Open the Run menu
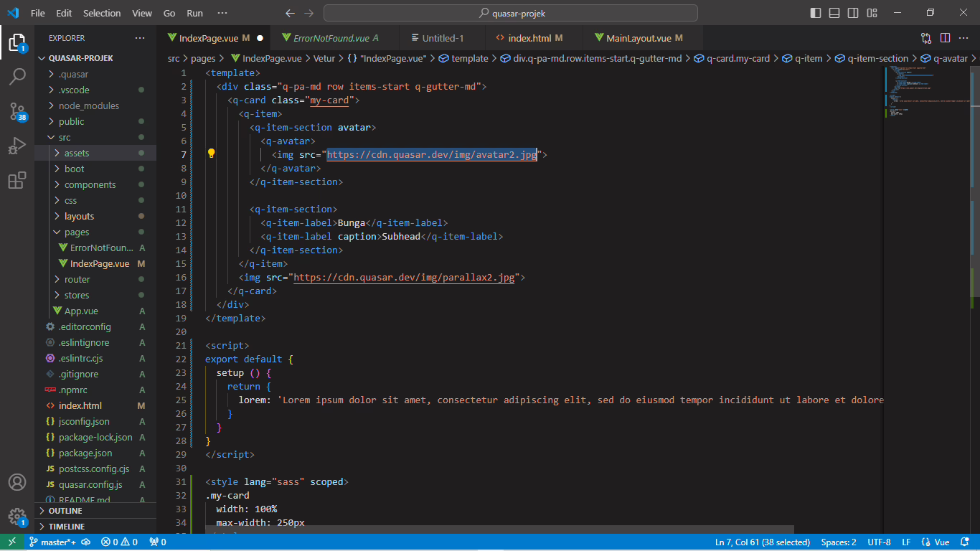 (194, 13)
